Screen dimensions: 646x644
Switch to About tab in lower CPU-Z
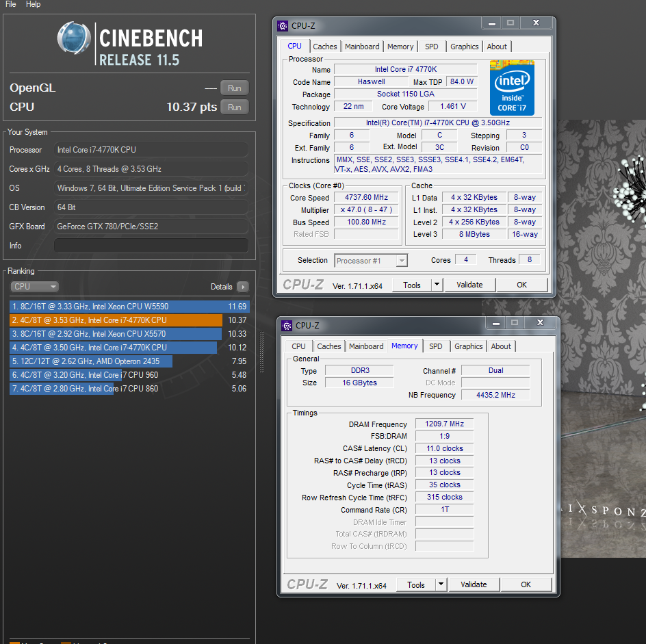[501, 346]
